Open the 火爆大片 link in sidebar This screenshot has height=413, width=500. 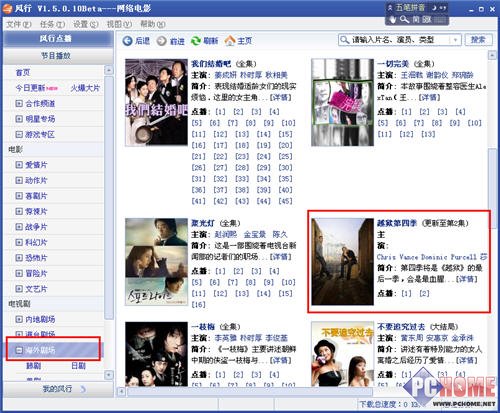tap(85, 88)
